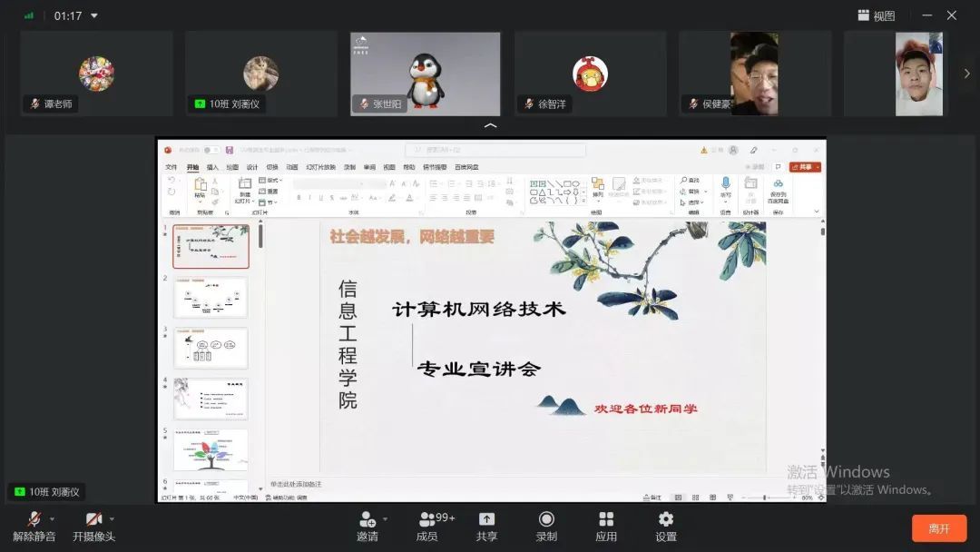Expand camera options arrow beside 开摄像头
980x552 pixels.
pos(112,519)
